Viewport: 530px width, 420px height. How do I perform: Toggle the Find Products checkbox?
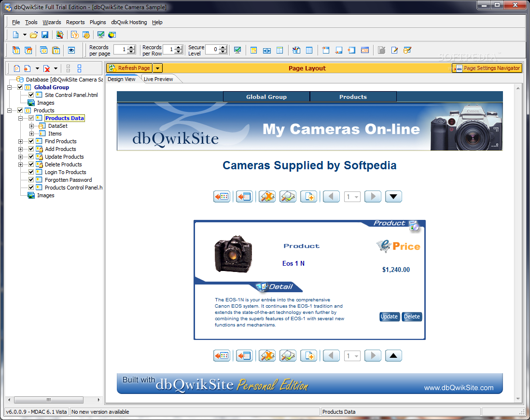tap(31, 141)
